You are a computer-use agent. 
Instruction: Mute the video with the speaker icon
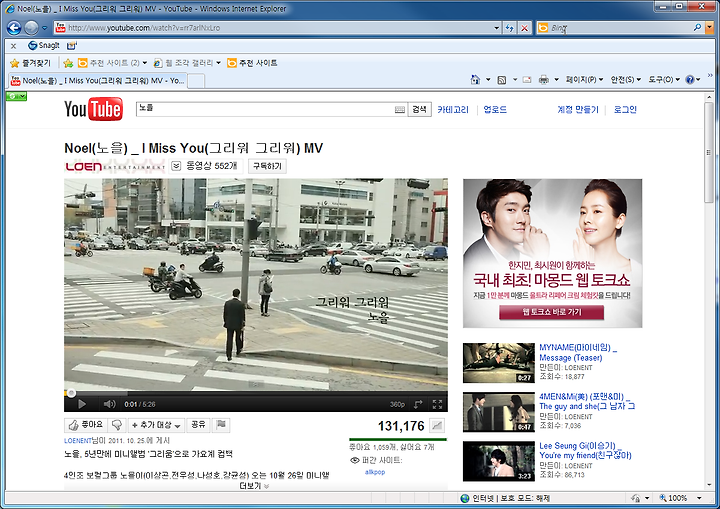109,404
